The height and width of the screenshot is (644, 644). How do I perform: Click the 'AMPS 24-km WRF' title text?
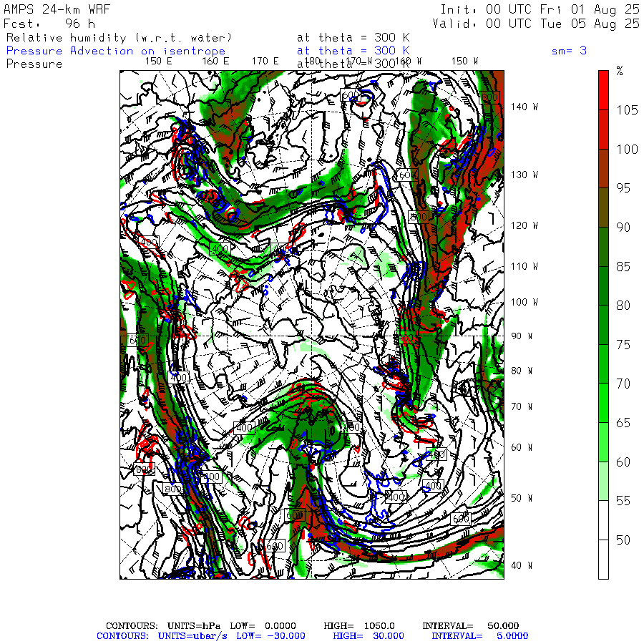tap(57, 9)
